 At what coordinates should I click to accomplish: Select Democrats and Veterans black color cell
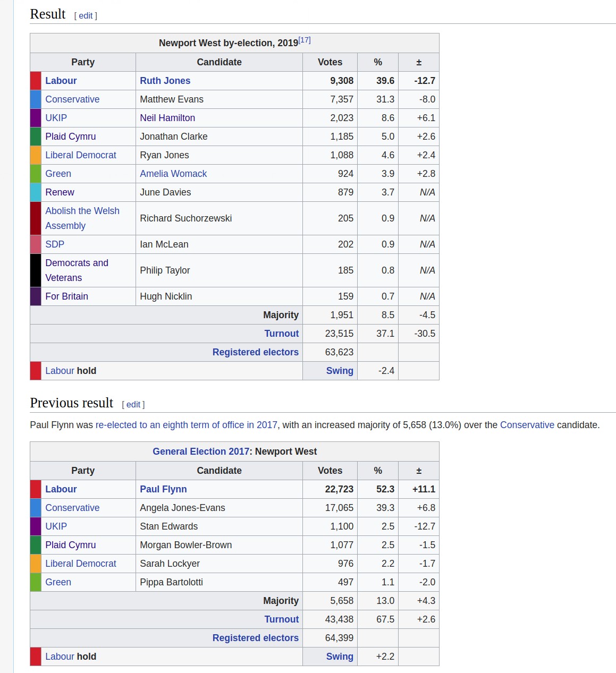[x=36, y=270]
